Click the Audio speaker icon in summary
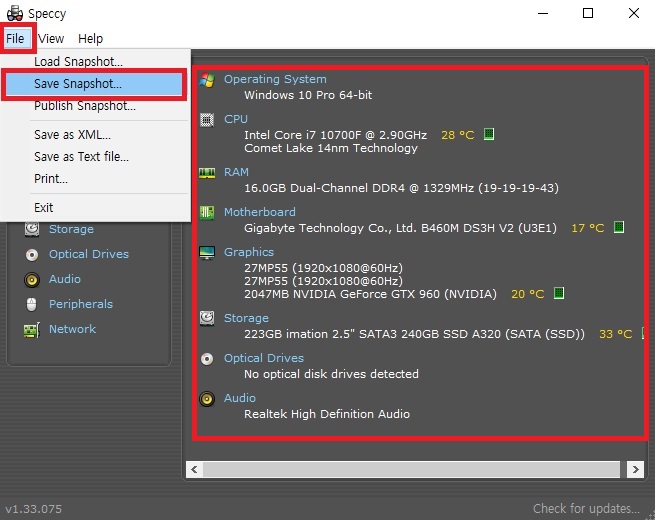 207,399
